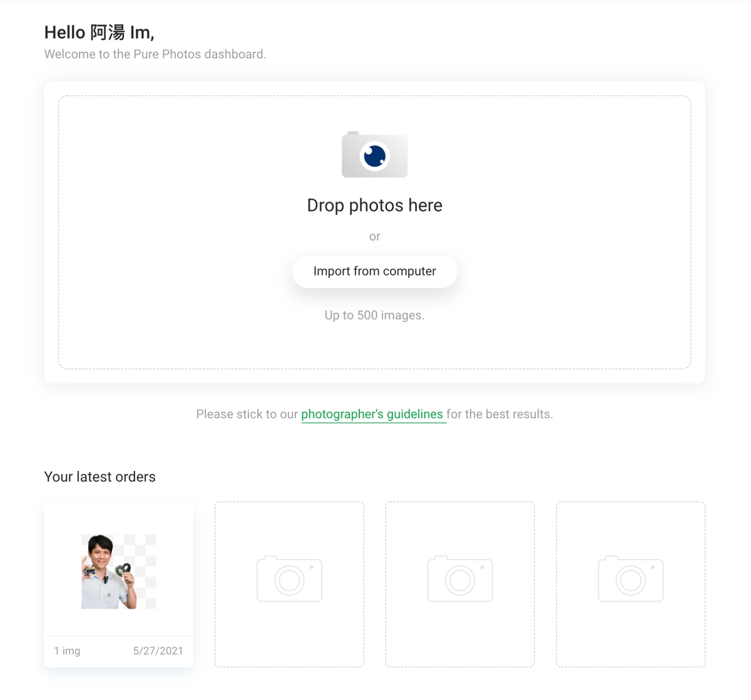Click the Welcome to Pure Photos dashboard text
751x700 pixels.
click(x=155, y=54)
